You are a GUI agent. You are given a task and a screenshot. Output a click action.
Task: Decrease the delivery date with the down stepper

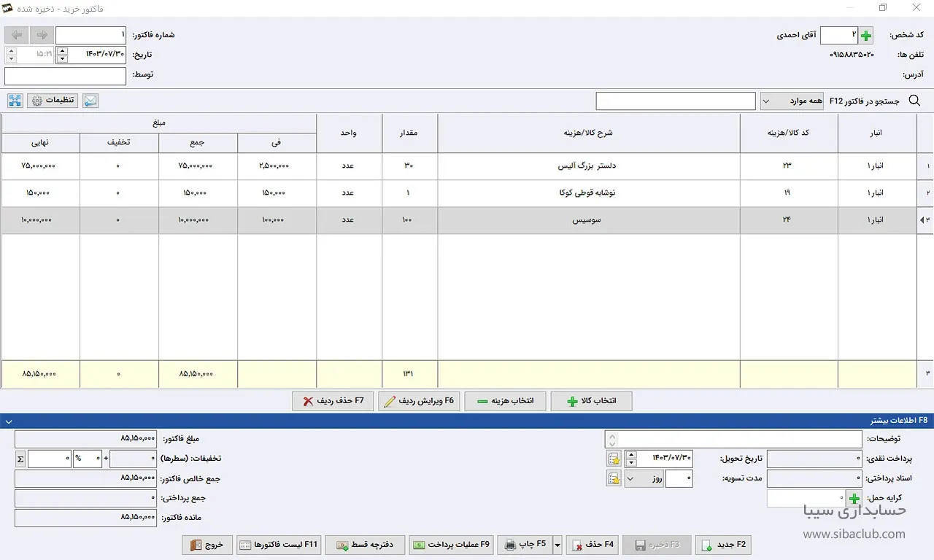632,462
